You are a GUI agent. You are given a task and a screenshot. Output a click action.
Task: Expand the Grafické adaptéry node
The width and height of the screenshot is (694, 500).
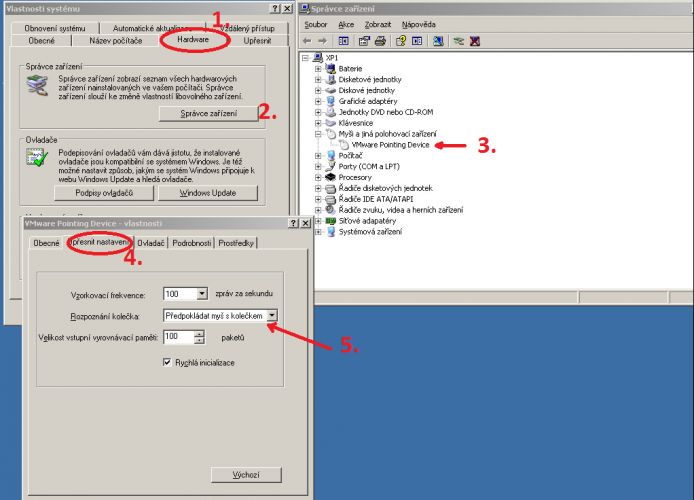(x=318, y=101)
